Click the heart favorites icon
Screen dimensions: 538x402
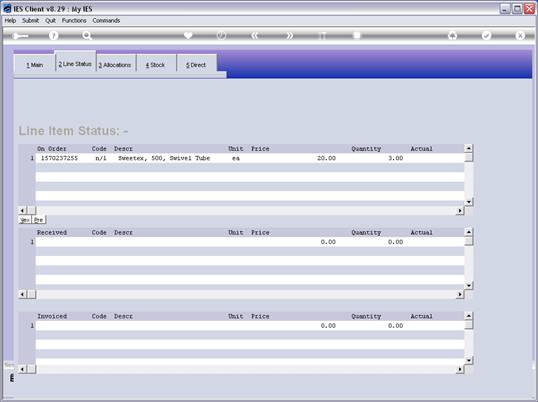[x=188, y=35]
